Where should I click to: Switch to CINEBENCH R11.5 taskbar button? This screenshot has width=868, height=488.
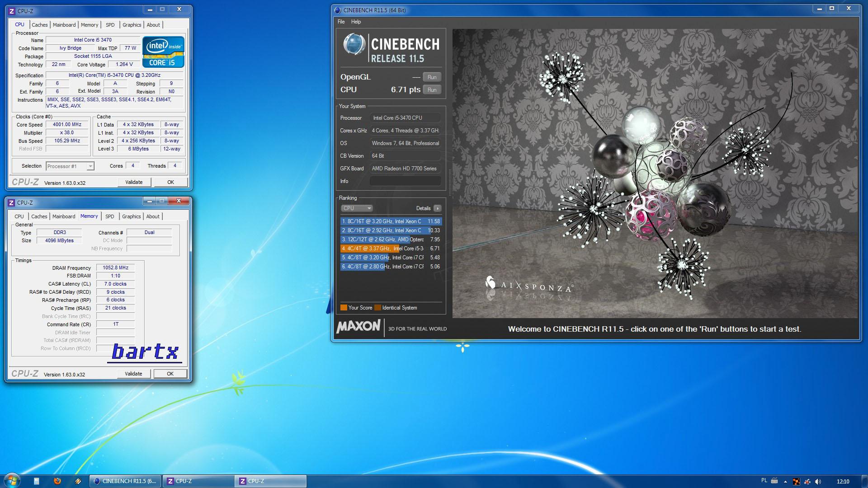(x=125, y=481)
